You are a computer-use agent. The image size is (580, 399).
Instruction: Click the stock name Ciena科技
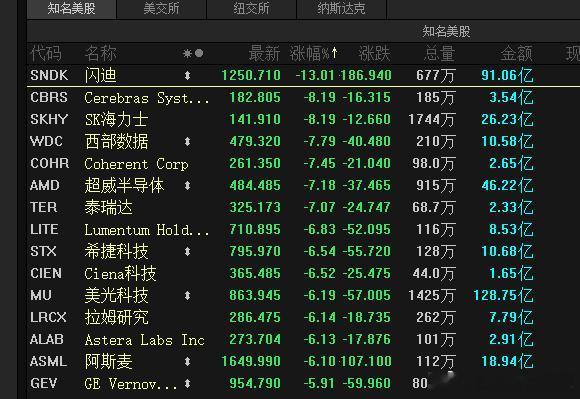(121, 274)
